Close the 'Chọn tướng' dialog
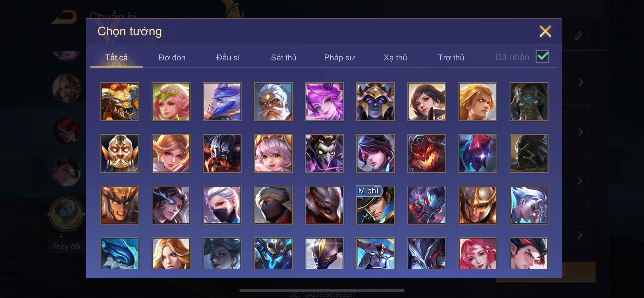The height and width of the screenshot is (298, 644). (545, 31)
